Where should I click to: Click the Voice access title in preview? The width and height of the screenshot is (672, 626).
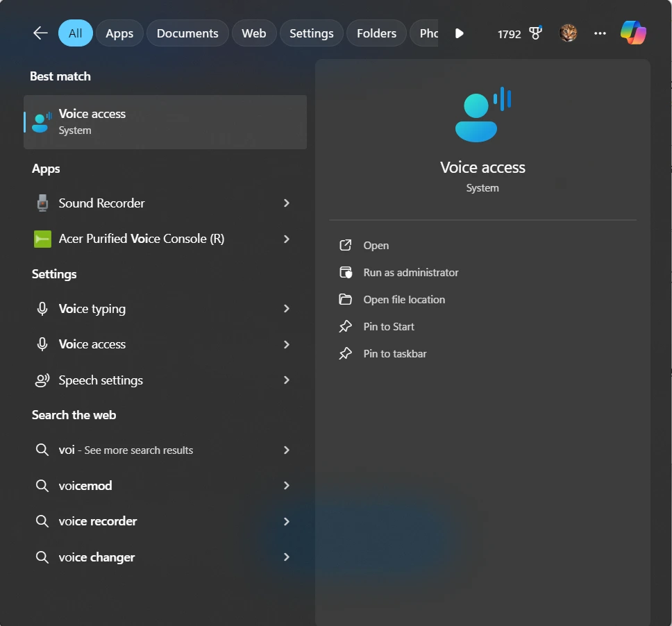482,167
